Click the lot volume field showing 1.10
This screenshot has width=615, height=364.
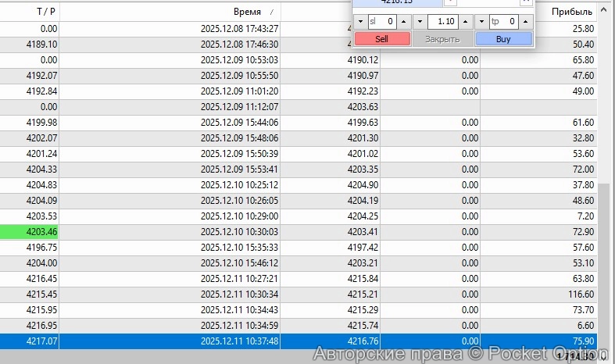point(443,22)
